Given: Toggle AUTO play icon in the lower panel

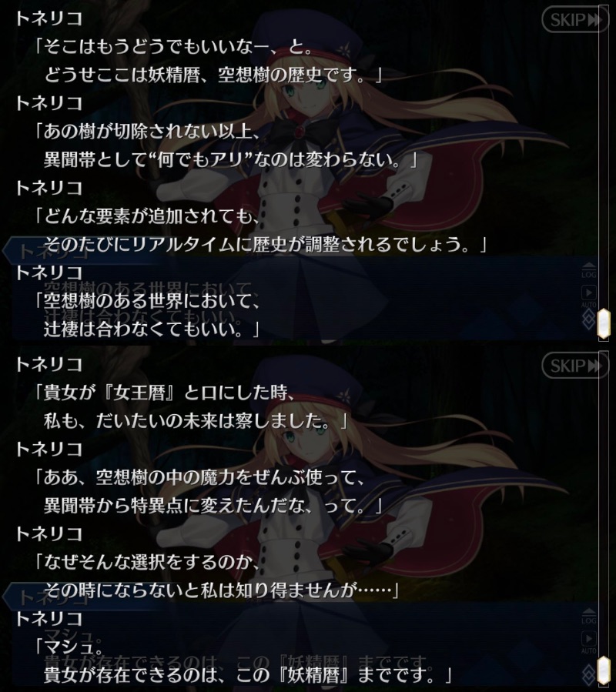Looking at the screenshot, I should tap(588, 642).
